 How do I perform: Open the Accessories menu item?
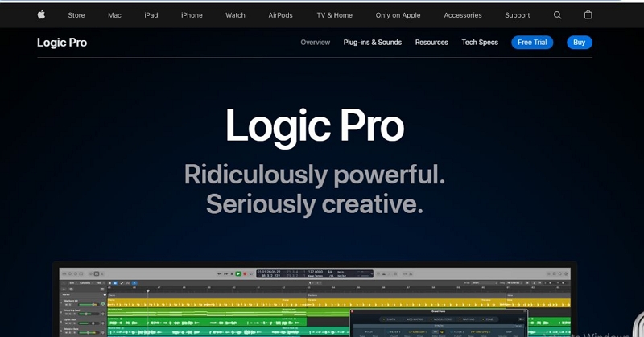click(463, 15)
